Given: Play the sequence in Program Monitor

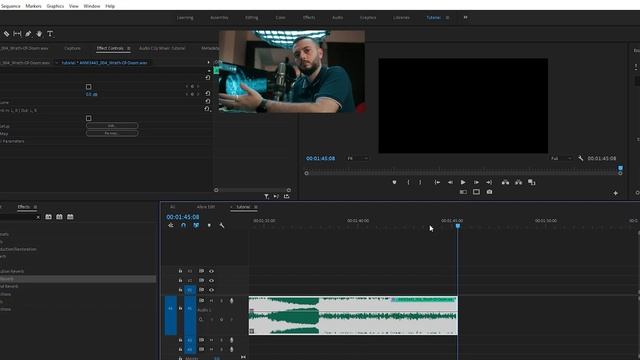Looking at the screenshot, I should pos(463,182).
